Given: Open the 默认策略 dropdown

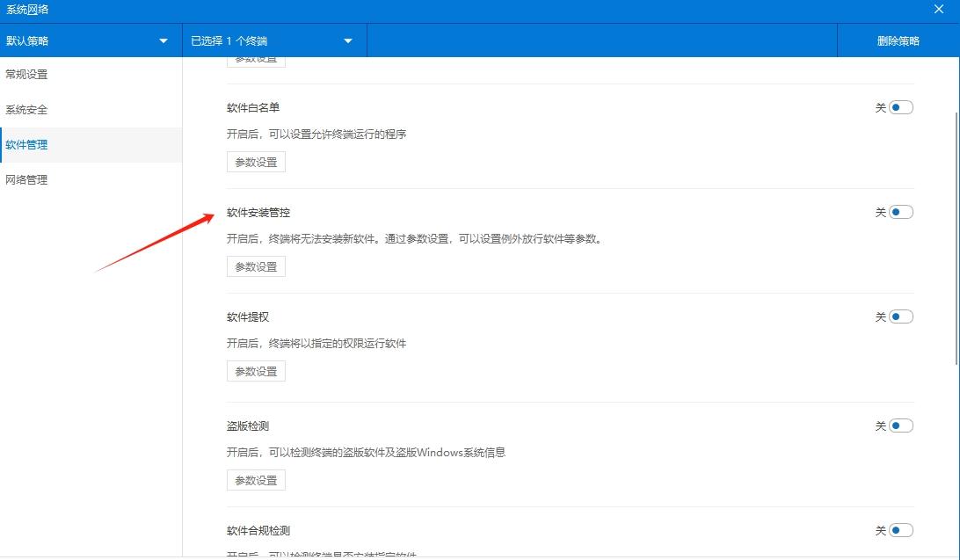Looking at the screenshot, I should (91, 40).
